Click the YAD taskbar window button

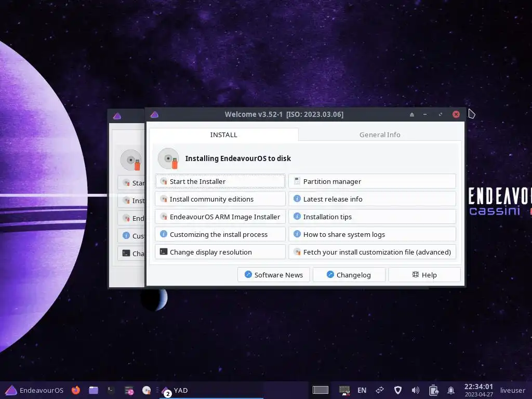(212, 391)
